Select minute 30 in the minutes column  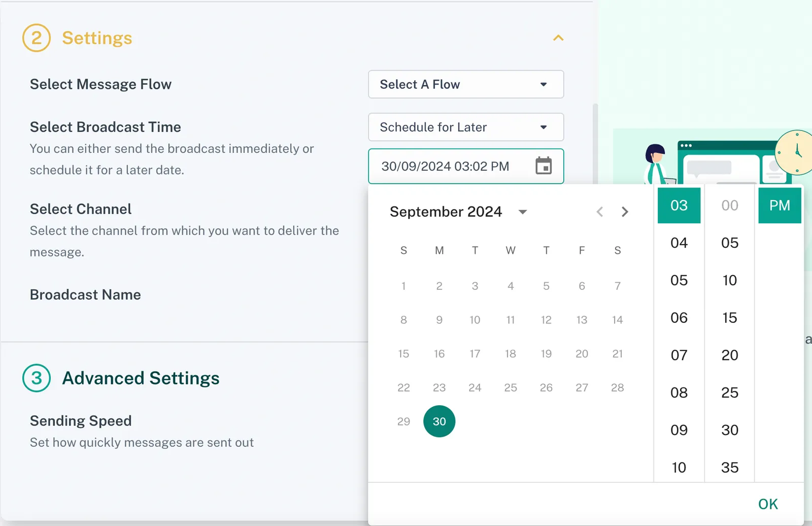coord(729,430)
